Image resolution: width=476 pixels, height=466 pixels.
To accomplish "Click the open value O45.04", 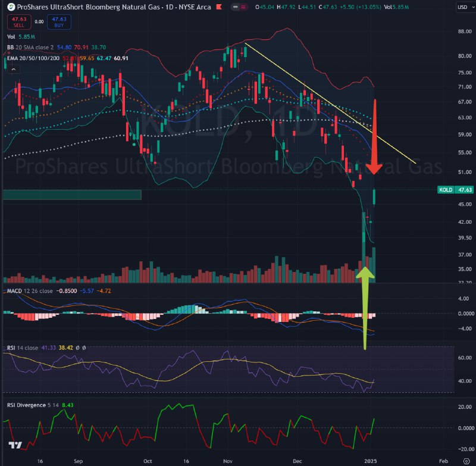I will [x=265, y=7].
